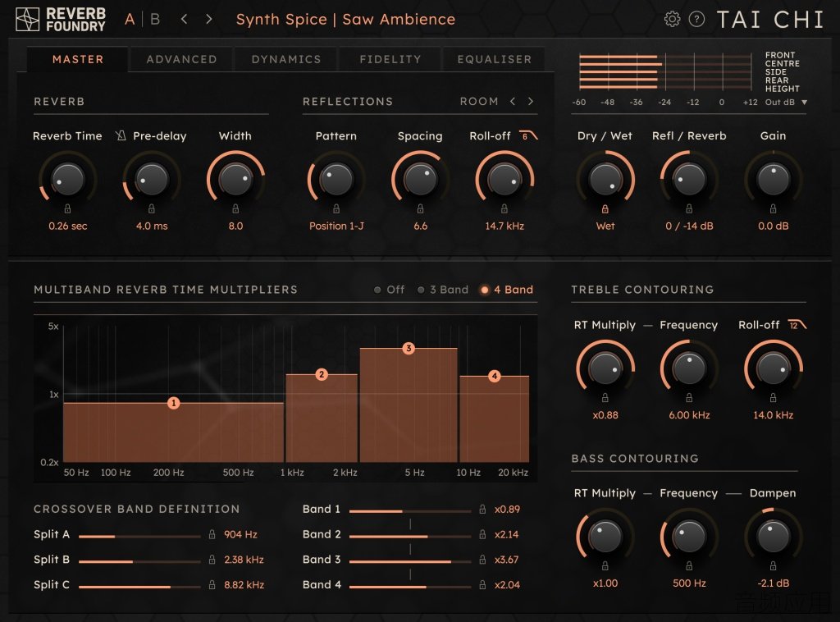
Task: Switch to preset slot B
Action: (x=155, y=20)
